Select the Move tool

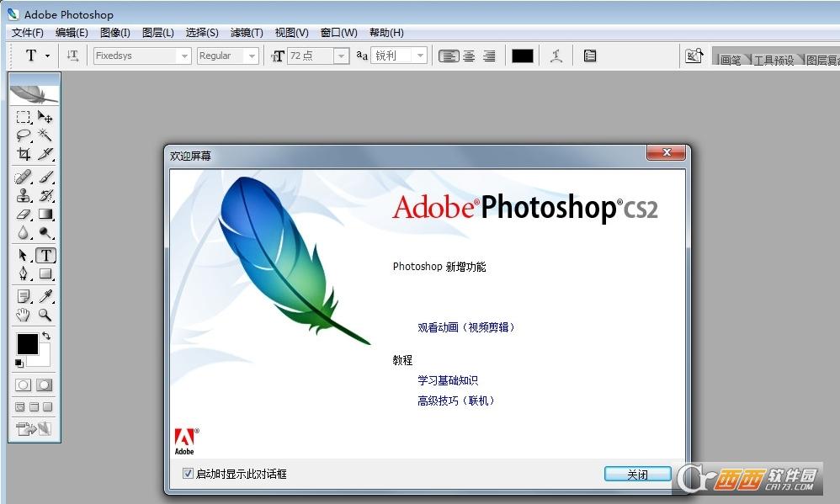tap(45, 117)
